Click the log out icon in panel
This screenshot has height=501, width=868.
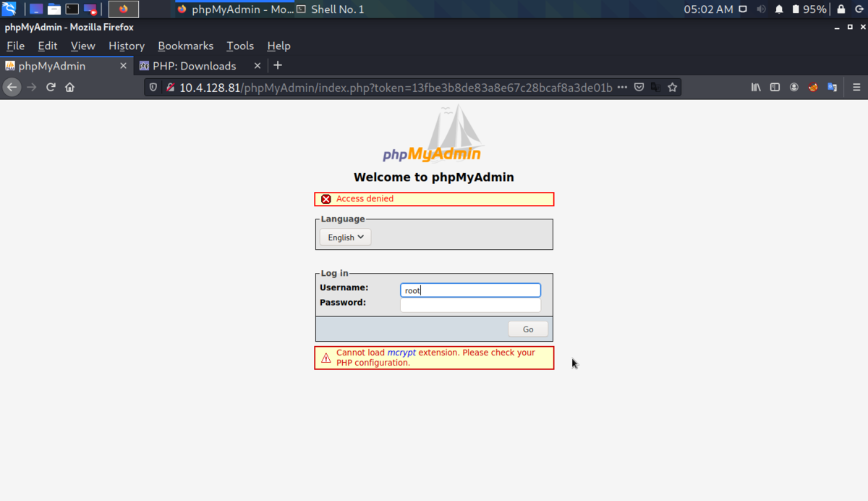pyautogui.click(x=859, y=9)
